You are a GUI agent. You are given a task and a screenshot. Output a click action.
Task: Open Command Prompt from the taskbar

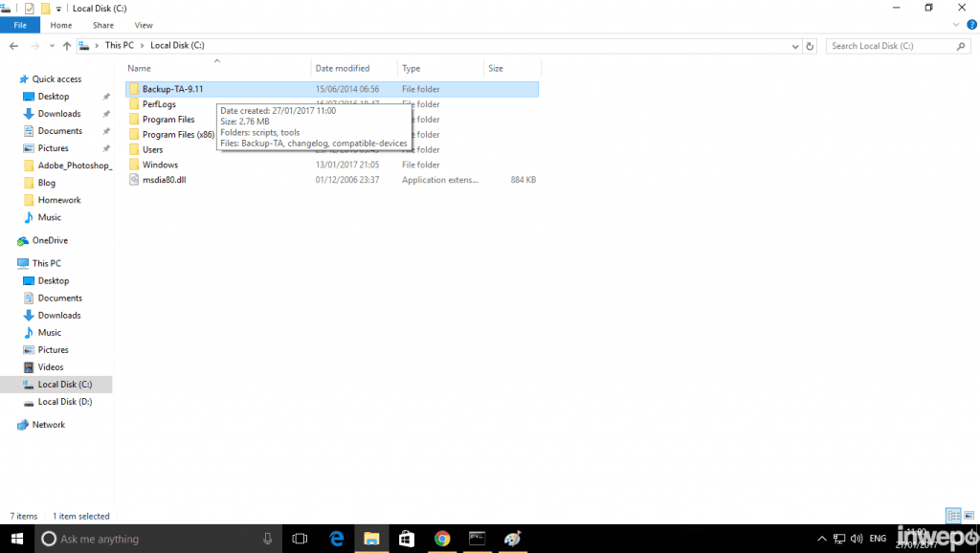coord(477,539)
